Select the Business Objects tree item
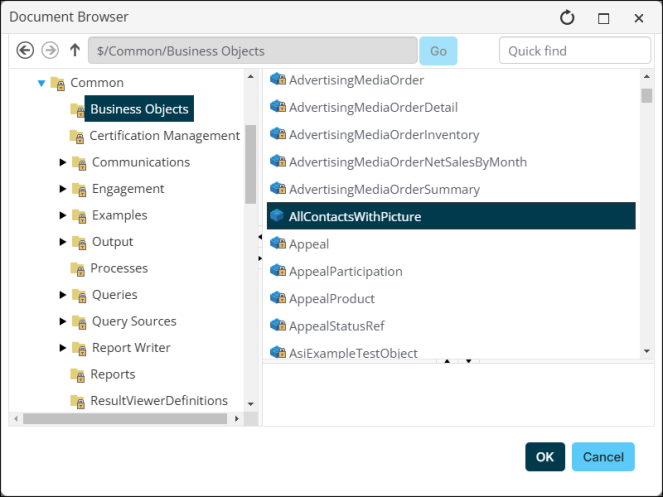 tap(139, 109)
